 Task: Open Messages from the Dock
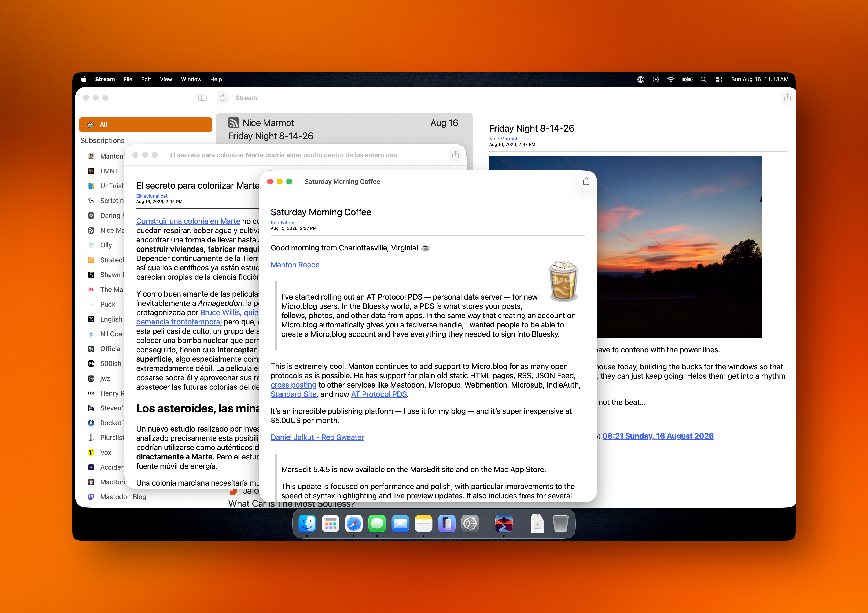[x=377, y=524]
